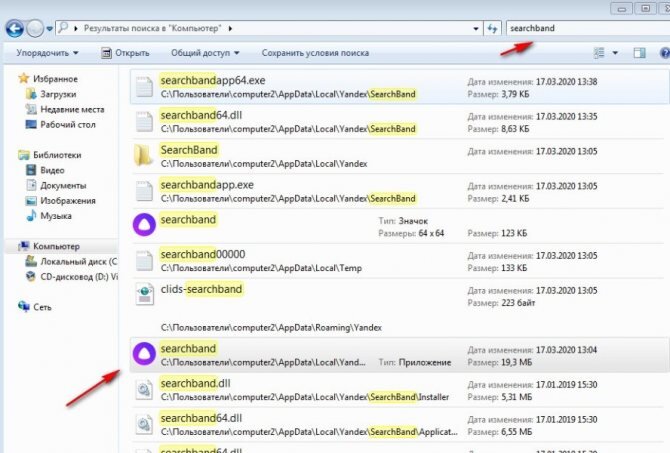Refresh the search results with refresh icon

coord(493,29)
